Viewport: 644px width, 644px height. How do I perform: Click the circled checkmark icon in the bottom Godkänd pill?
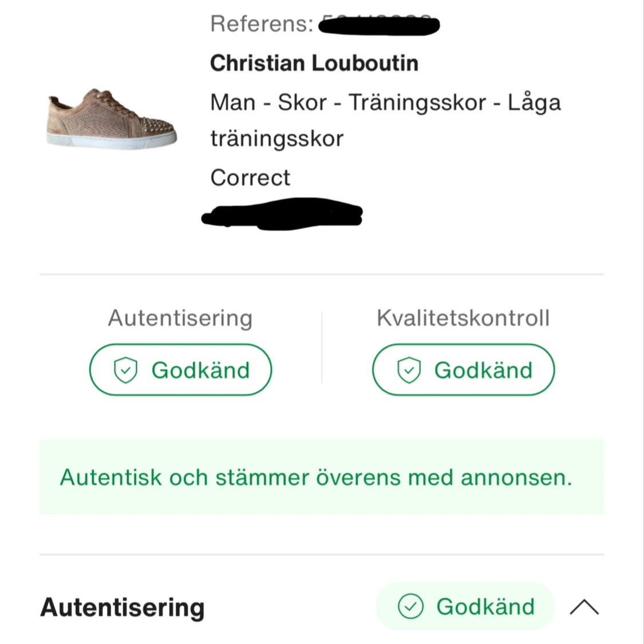coord(410,606)
